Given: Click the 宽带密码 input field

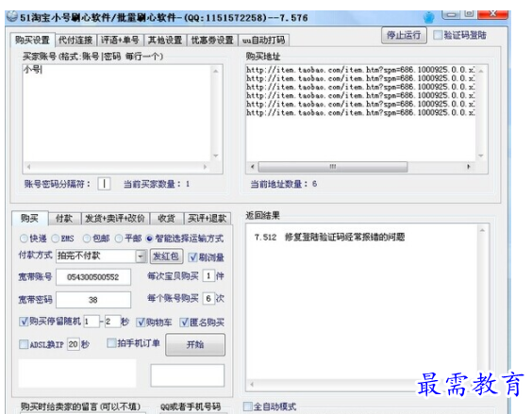Looking at the screenshot, I should pyautogui.click(x=93, y=300).
